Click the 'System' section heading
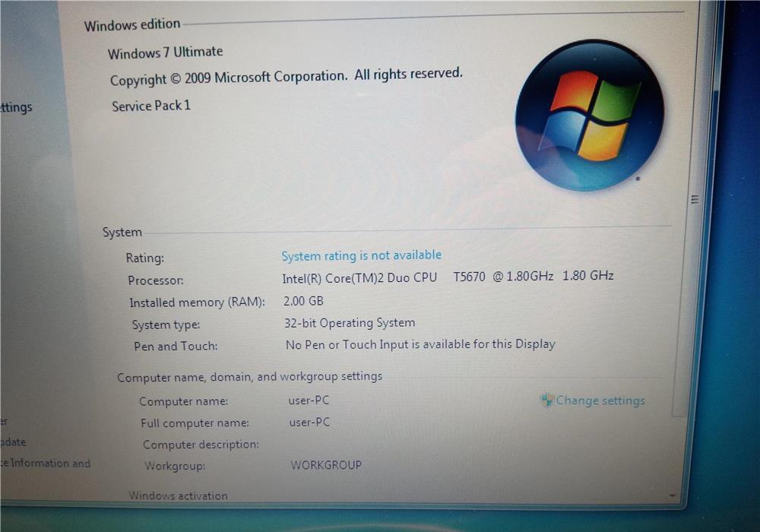 [x=122, y=232]
